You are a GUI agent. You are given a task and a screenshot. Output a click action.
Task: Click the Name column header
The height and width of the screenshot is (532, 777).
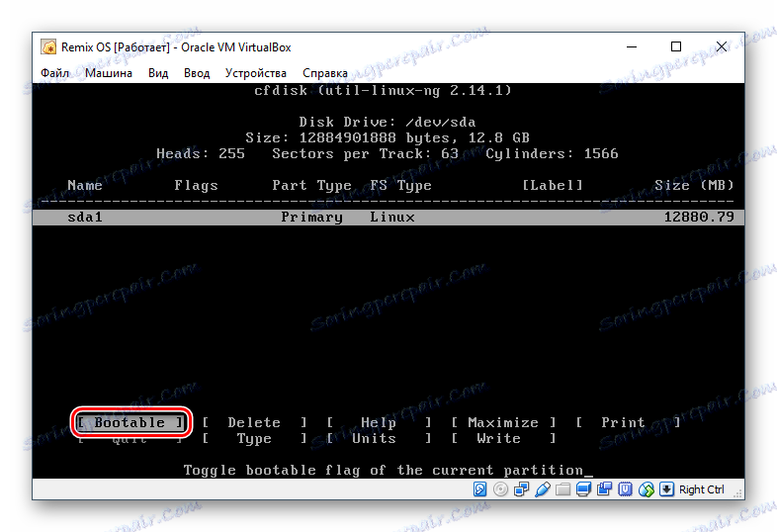(x=85, y=186)
